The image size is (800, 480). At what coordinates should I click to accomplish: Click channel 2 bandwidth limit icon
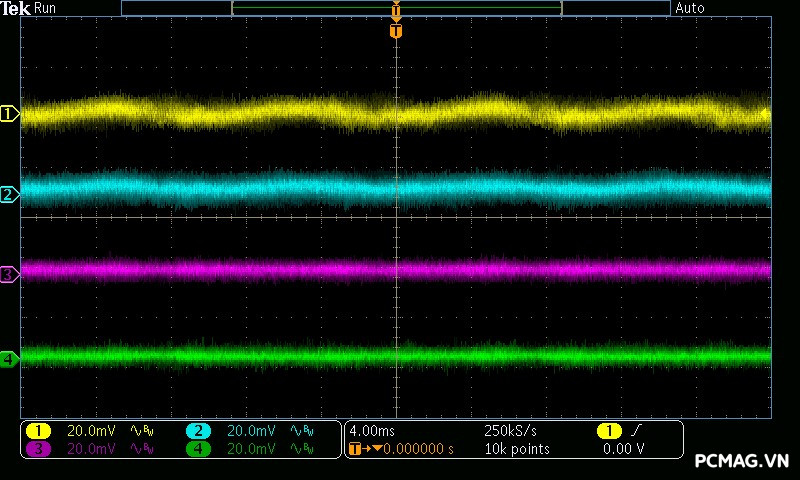coord(300,431)
